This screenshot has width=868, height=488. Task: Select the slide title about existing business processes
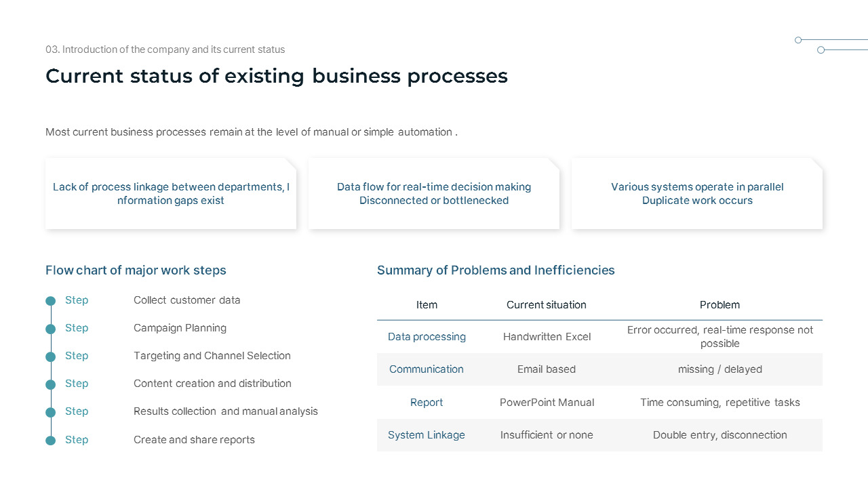277,76
